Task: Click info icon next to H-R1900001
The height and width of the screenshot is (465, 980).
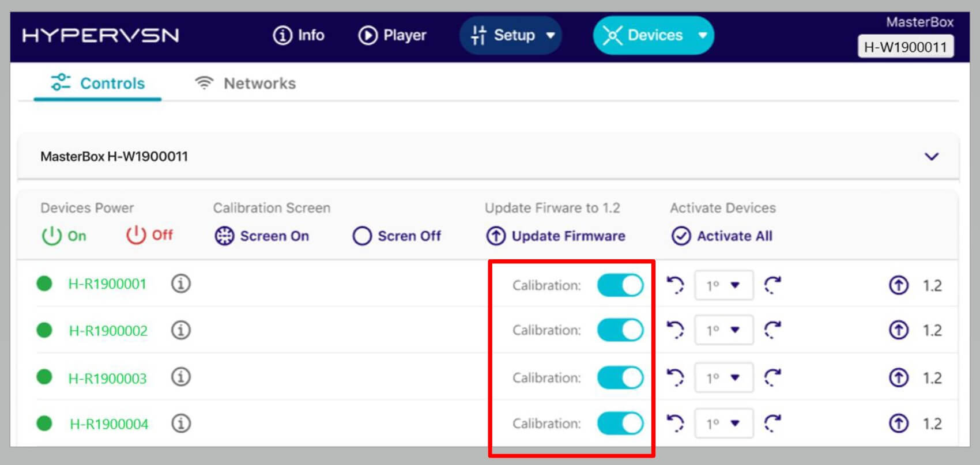Action: 180,284
